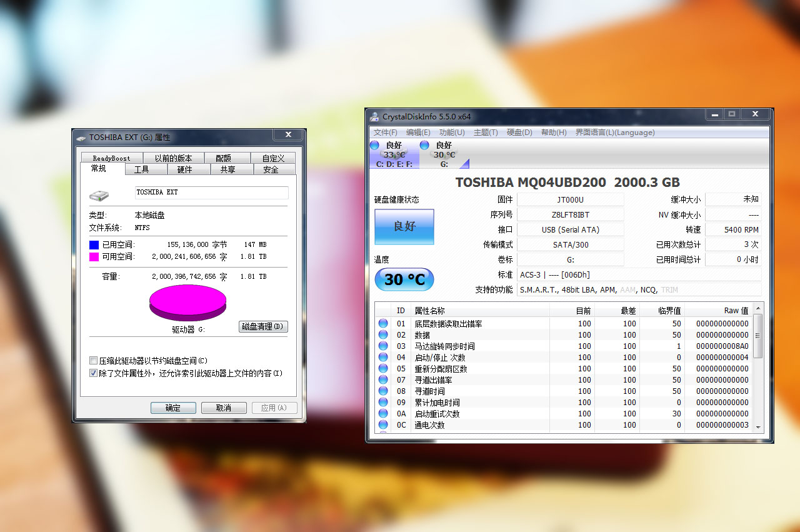The height and width of the screenshot is (532, 800).
Task: Open the 硬盘(D) menu
Action: [519, 133]
